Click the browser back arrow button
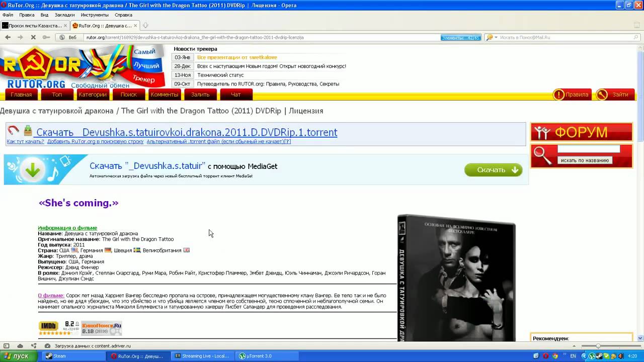Image resolution: width=644 pixels, height=362 pixels. 8,37
